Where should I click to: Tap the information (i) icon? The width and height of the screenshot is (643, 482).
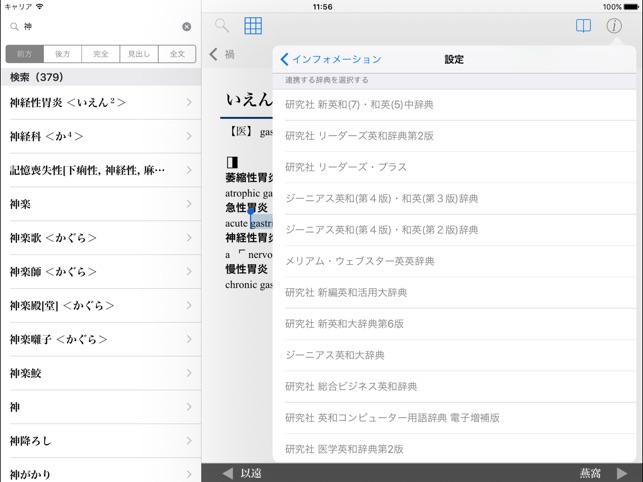[614, 26]
